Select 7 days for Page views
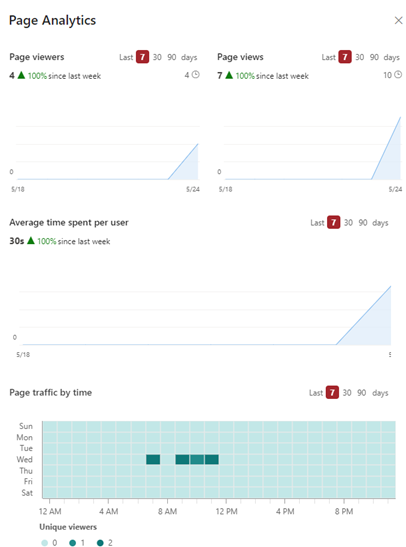Viewport: 406px width, 547px height. pyautogui.click(x=345, y=57)
